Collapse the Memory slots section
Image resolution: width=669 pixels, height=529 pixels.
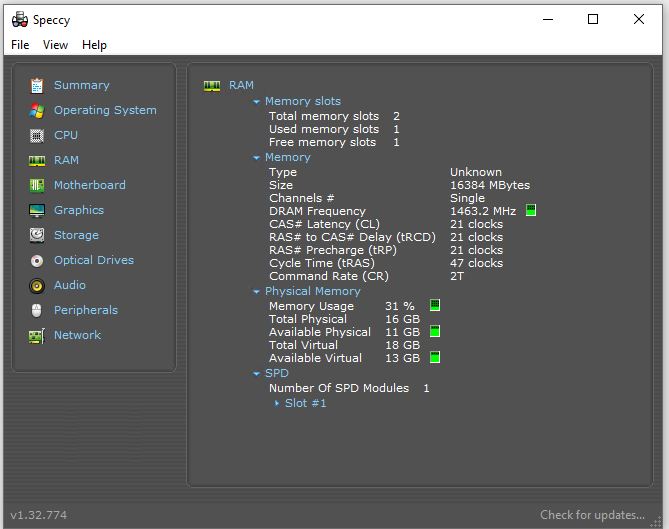(x=256, y=102)
